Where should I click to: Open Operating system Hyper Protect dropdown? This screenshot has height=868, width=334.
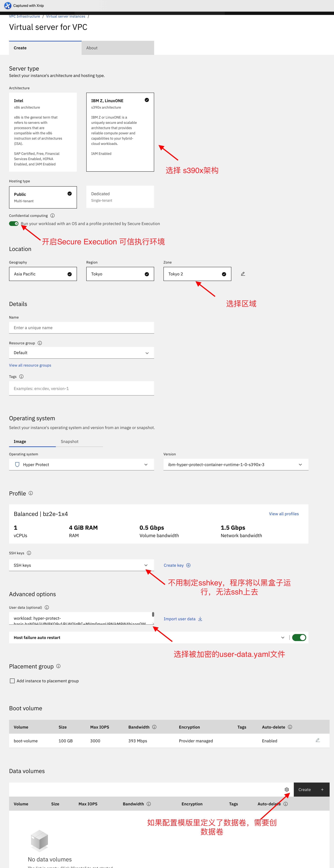(x=81, y=465)
